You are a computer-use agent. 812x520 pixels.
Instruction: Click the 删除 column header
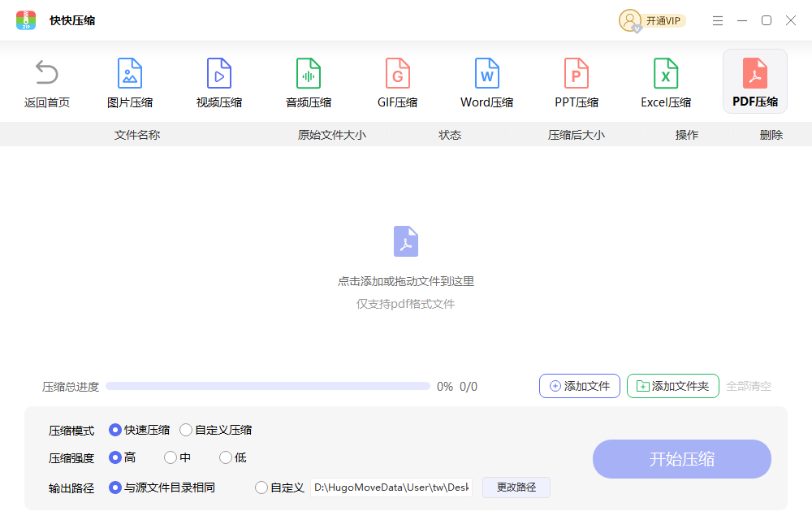coord(771,135)
